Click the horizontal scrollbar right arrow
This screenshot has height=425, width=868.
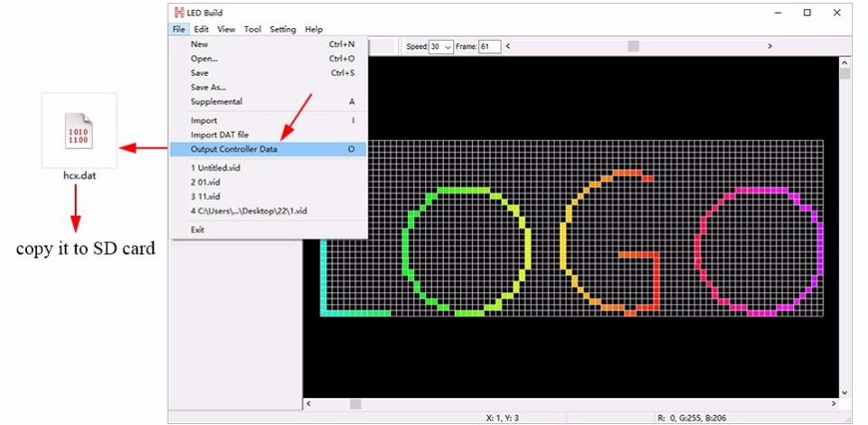pos(835,404)
